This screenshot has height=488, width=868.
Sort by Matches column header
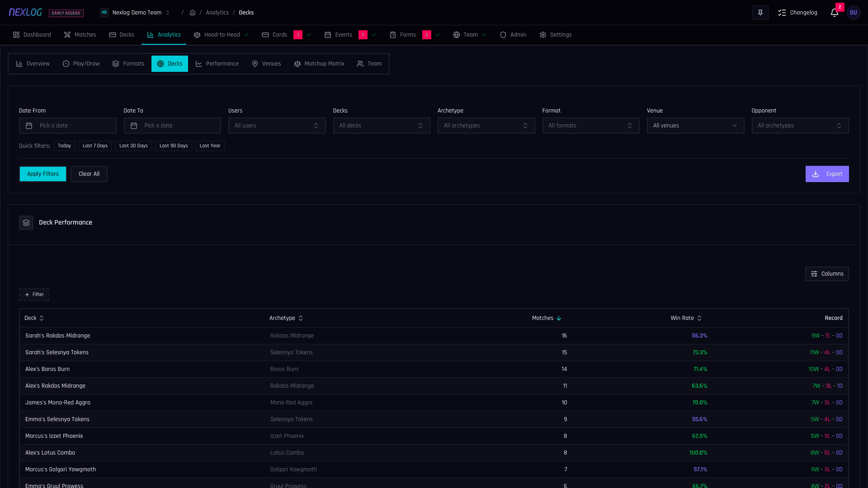tap(547, 318)
